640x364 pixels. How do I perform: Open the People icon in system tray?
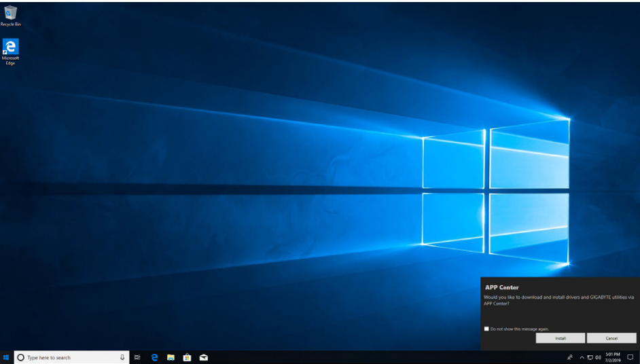coord(569,357)
